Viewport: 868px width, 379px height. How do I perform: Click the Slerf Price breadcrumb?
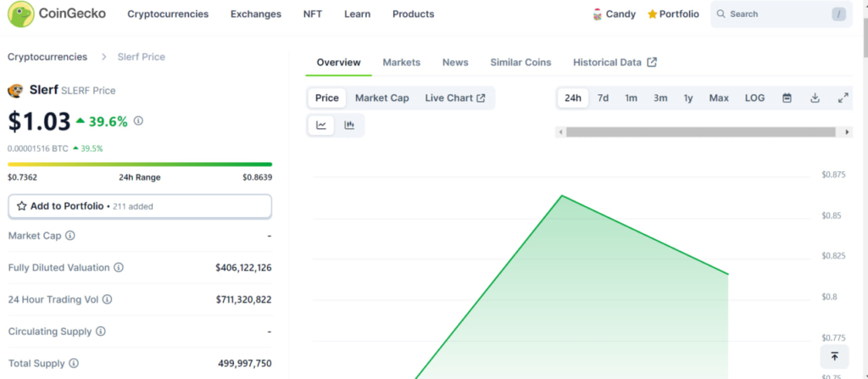pos(142,57)
